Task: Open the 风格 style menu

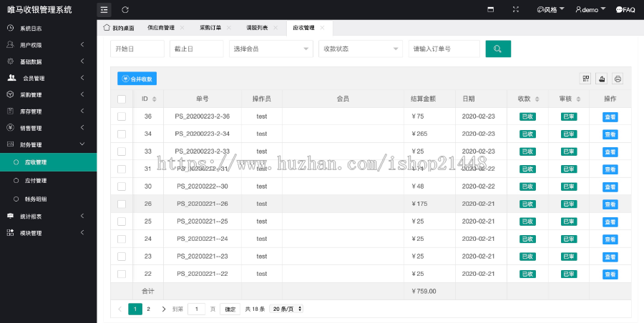Action: pyautogui.click(x=551, y=10)
